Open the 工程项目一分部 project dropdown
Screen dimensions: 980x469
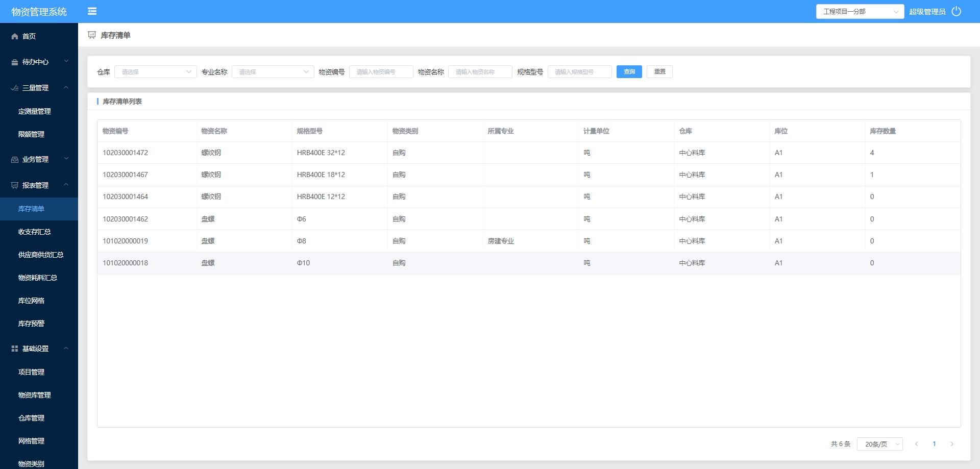click(860, 11)
